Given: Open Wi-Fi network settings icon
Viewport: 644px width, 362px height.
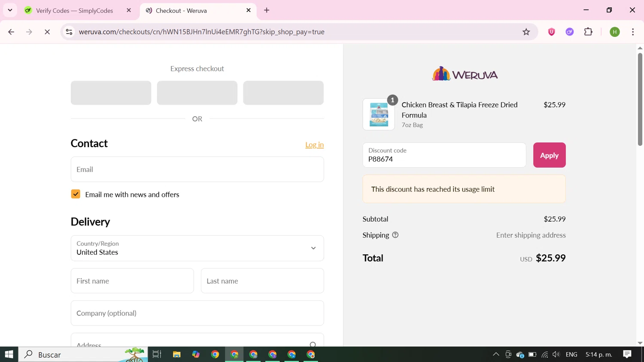Looking at the screenshot, I should coord(545,354).
